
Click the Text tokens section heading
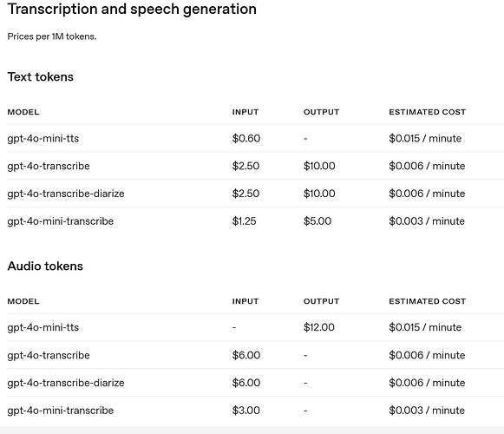click(41, 77)
